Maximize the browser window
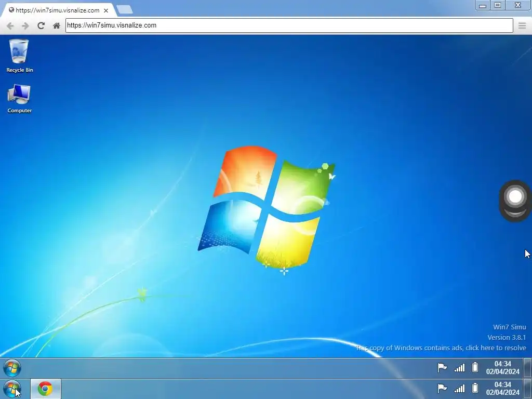Image resolution: width=532 pixels, height=399 pixels. [x=498, y=5]
